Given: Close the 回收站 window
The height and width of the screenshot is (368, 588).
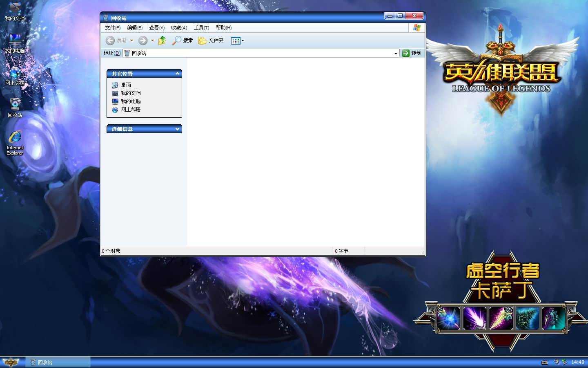Looking at the screenshot, I should pos(414,16).
